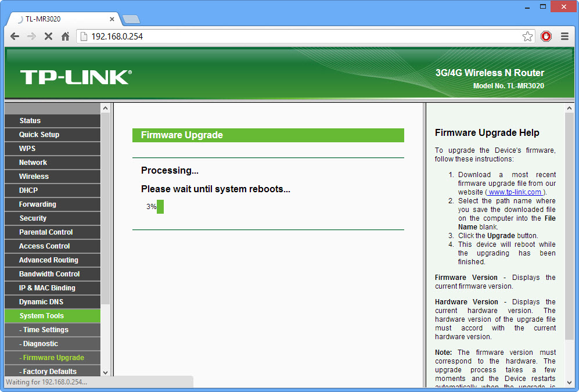Image resolution: width=579 pixels, height=392 pixels.
Task: Go to the browser Home page
Action: [66, 36]
